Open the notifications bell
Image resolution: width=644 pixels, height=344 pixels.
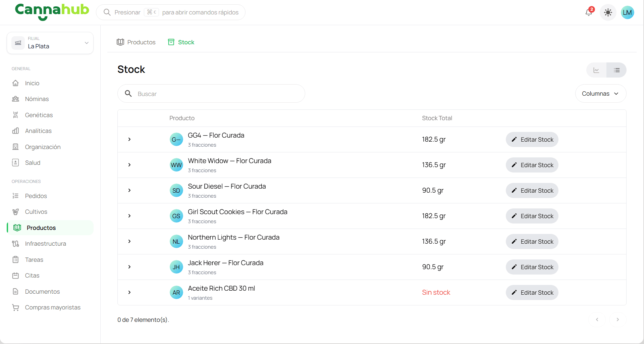point(589,12)
